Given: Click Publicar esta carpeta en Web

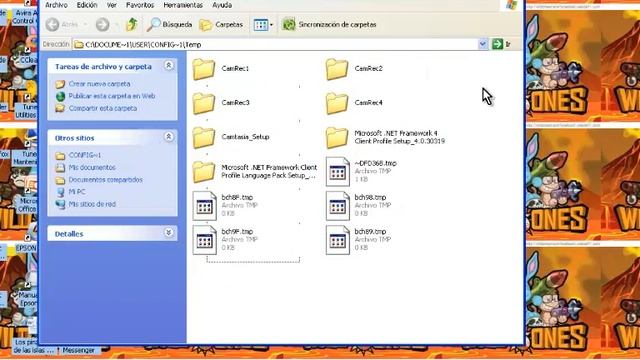Looking at the screenshot, I should click(112, 96).
